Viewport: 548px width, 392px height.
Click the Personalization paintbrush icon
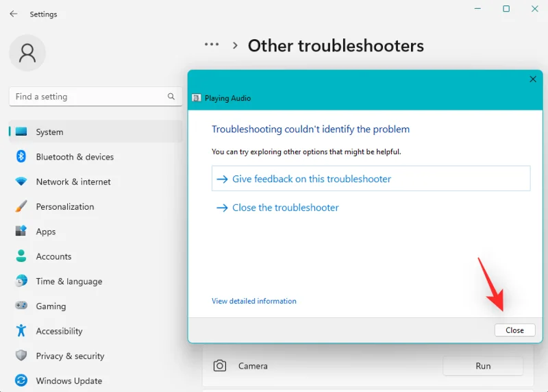21,206
